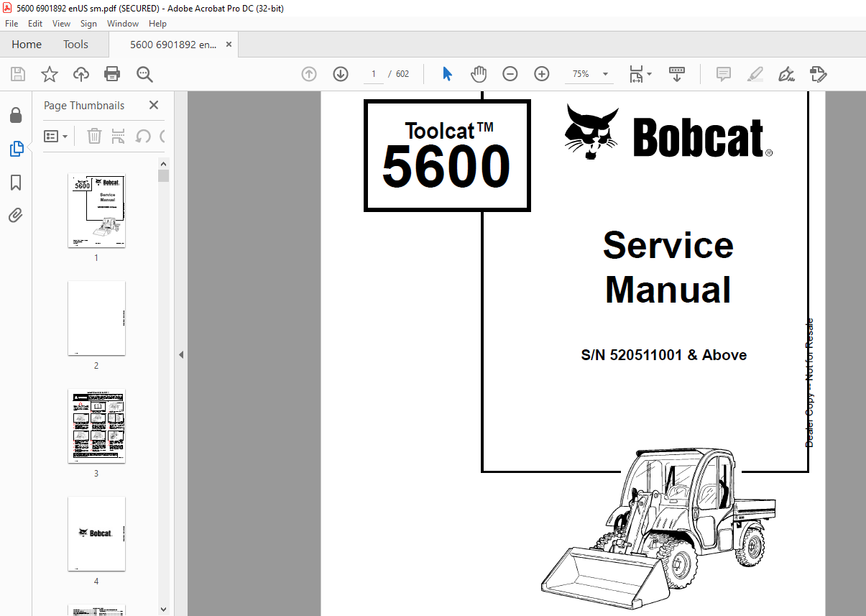Screen dimensions: 866x616
Task: Select the highlight text tool
Action: point(755,74)
